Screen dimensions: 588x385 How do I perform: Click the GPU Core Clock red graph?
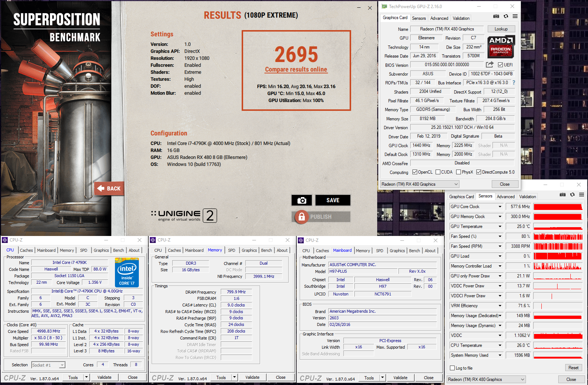tap(558, 207)
